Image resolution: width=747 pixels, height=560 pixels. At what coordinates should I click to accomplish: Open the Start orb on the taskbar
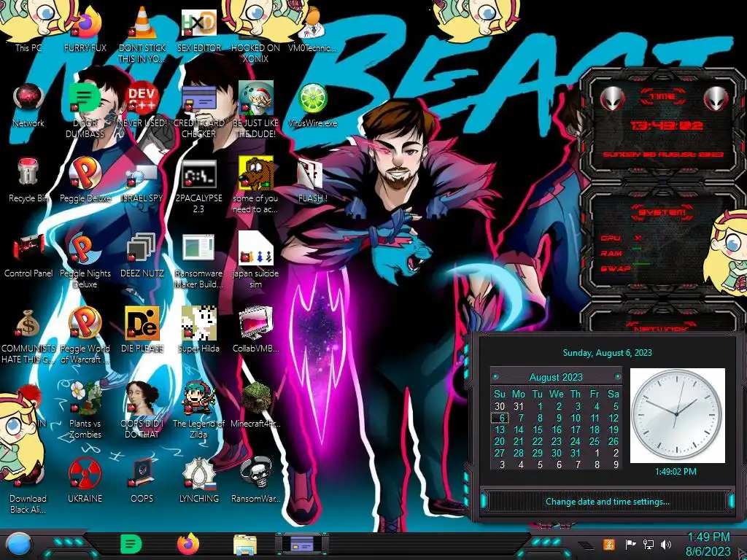coord(19,544)
